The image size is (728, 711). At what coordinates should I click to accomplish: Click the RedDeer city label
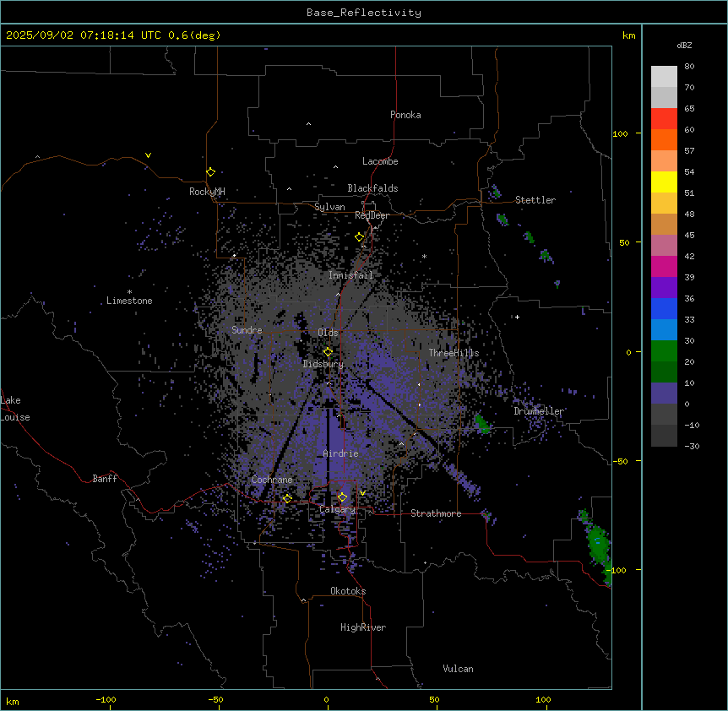coord(372,215)
